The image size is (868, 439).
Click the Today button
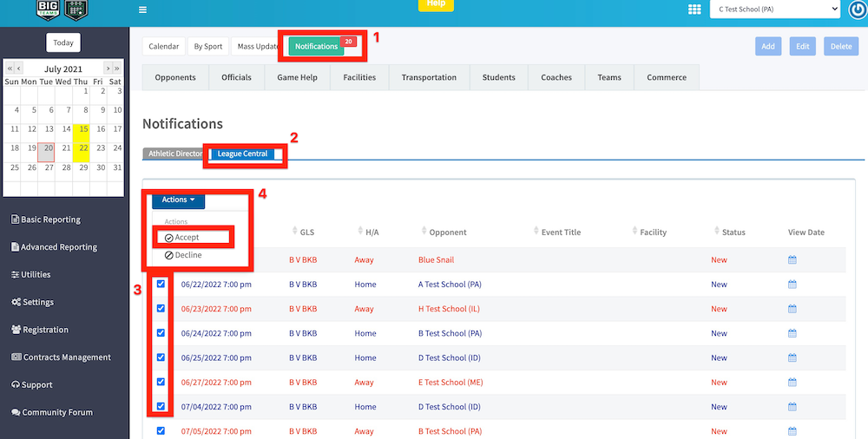[63, 43]
